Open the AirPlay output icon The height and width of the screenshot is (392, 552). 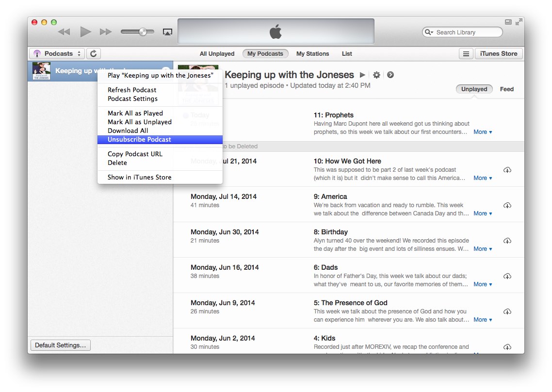pos(167,32)
